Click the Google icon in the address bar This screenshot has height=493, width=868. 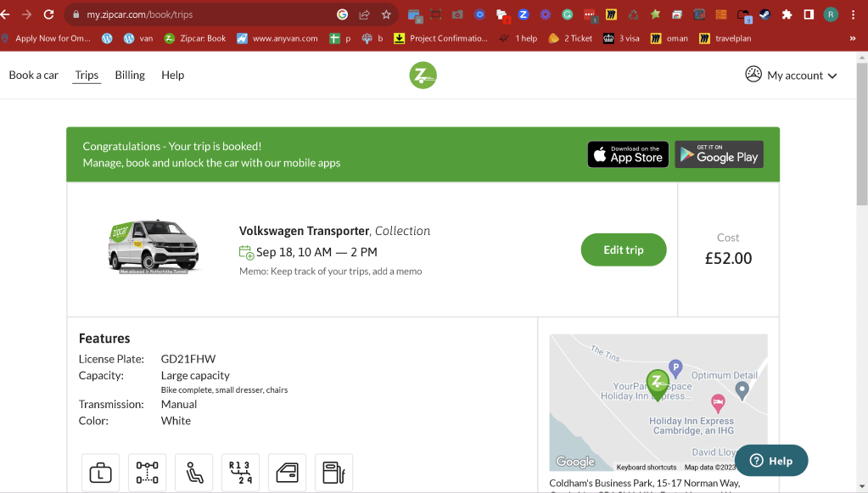tap(342, 15)
